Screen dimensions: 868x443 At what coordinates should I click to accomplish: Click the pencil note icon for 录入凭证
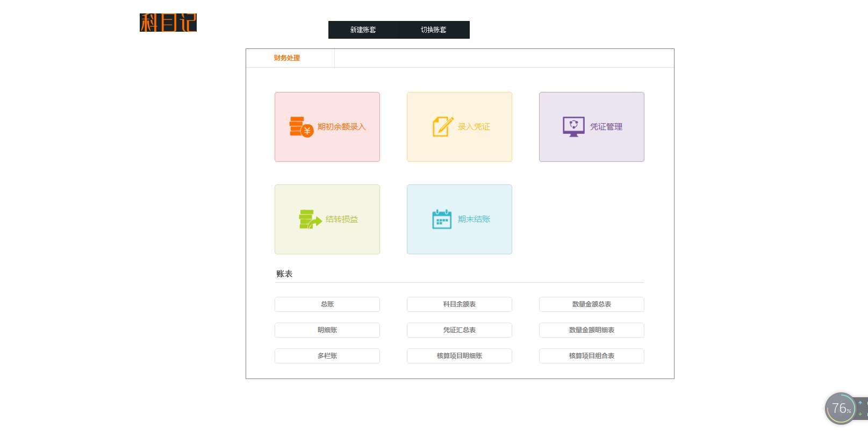click(x=443, y=127)
